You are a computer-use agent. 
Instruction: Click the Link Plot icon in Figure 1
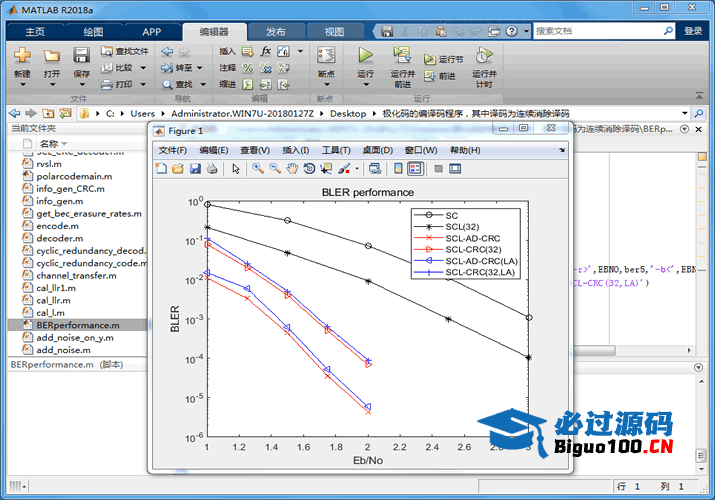[375, 169]
